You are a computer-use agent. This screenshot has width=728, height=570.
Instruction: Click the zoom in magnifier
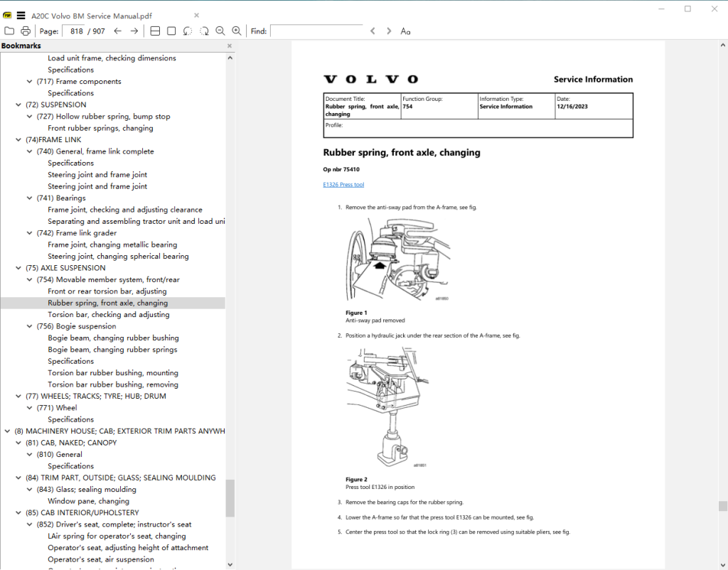[x=236, y=31]
